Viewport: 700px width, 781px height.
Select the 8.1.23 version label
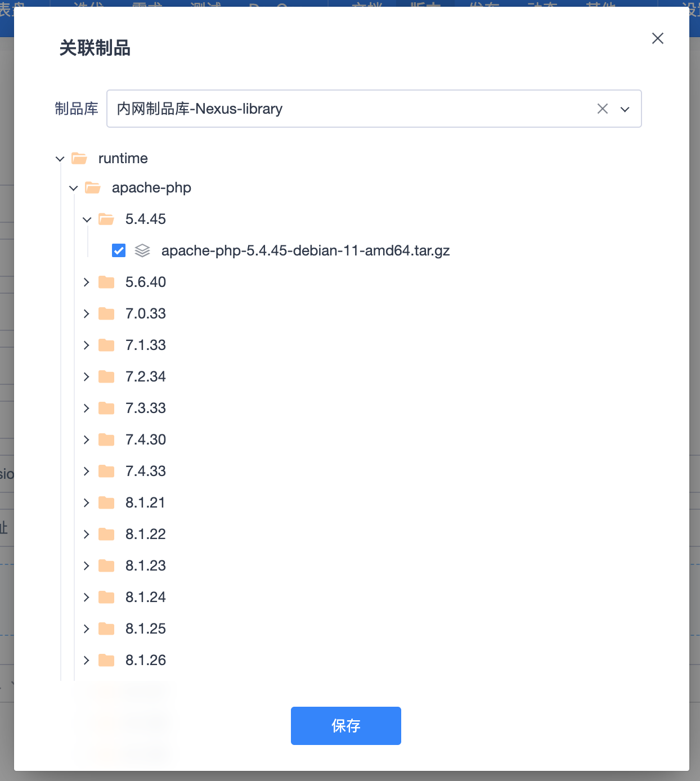click(146, 565)
